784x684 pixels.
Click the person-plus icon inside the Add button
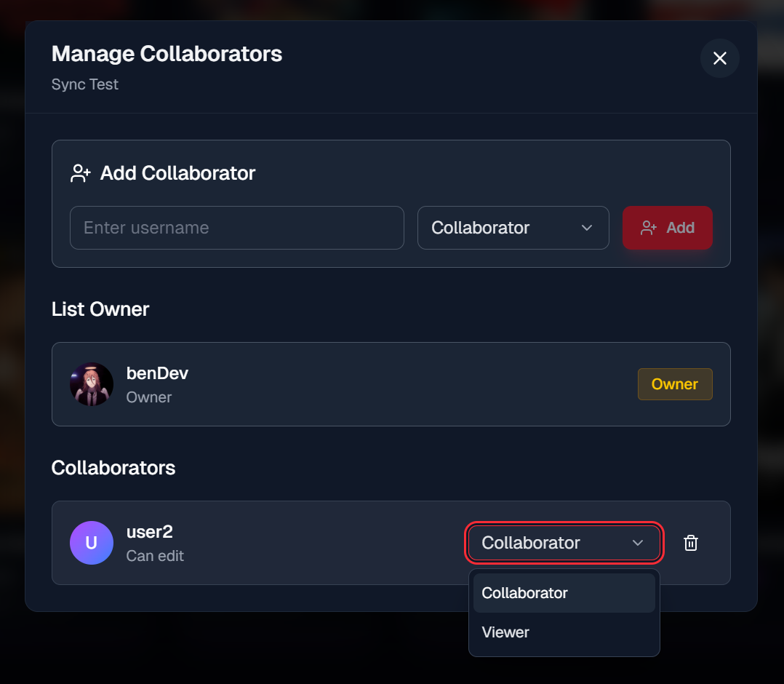(x=649, y=228)
